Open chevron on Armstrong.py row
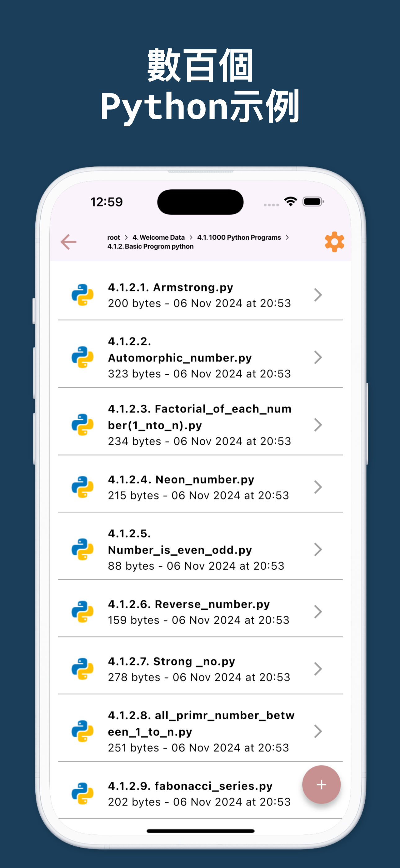Screen dimensions: 400x868 tap(318, 295)
